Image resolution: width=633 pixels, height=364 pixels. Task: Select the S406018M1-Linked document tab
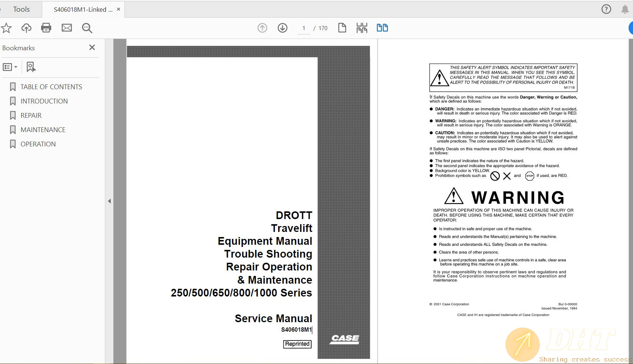(81, 9)
